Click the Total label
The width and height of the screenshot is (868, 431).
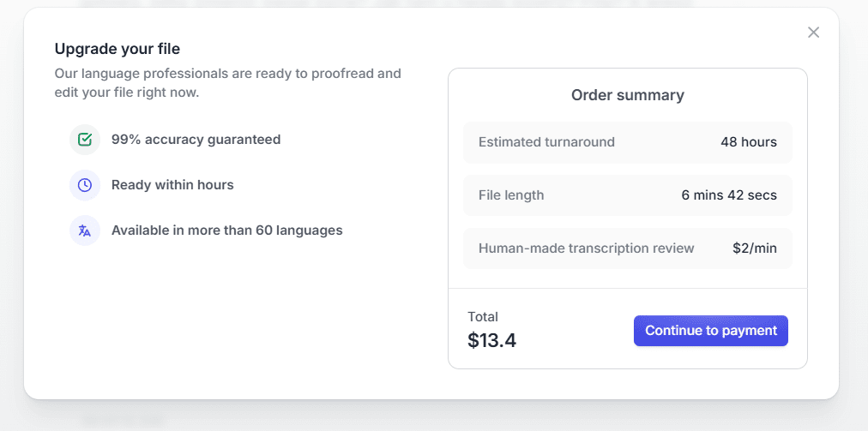click(x=483, y=317)
